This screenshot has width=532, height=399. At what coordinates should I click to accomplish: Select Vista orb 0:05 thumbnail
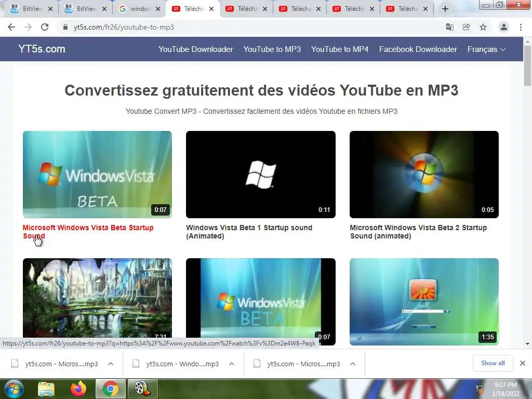pos(424,175)
